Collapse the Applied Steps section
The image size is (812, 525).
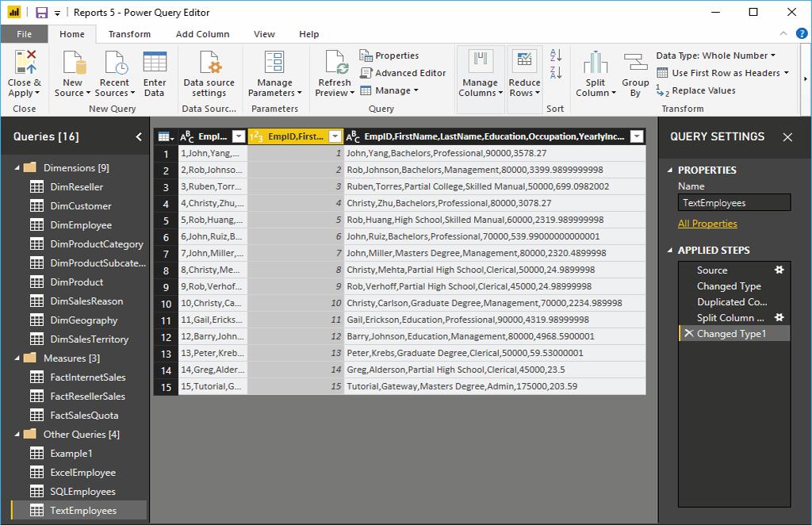(x=670, y=251)
